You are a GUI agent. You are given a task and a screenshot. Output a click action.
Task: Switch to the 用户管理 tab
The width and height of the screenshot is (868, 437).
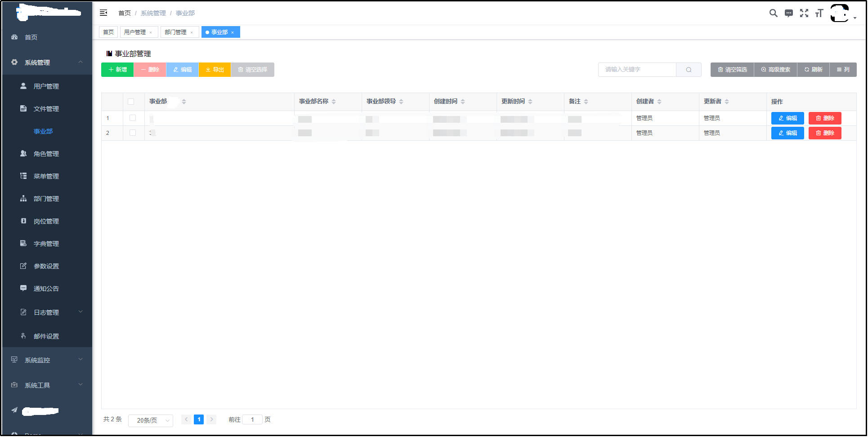point(135,32)
